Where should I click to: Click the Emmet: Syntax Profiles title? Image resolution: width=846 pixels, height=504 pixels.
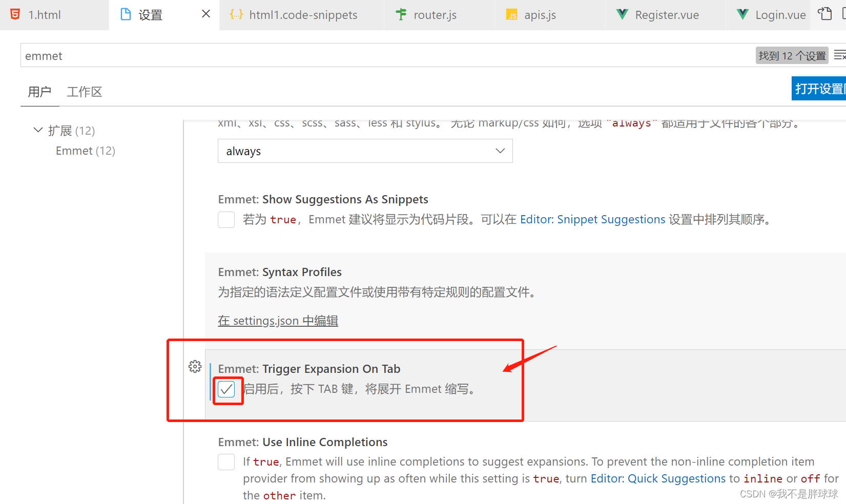pos(280,272)
